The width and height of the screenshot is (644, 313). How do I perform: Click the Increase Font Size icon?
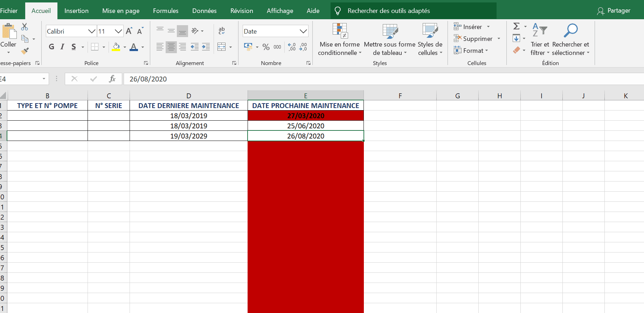point(129,31)
